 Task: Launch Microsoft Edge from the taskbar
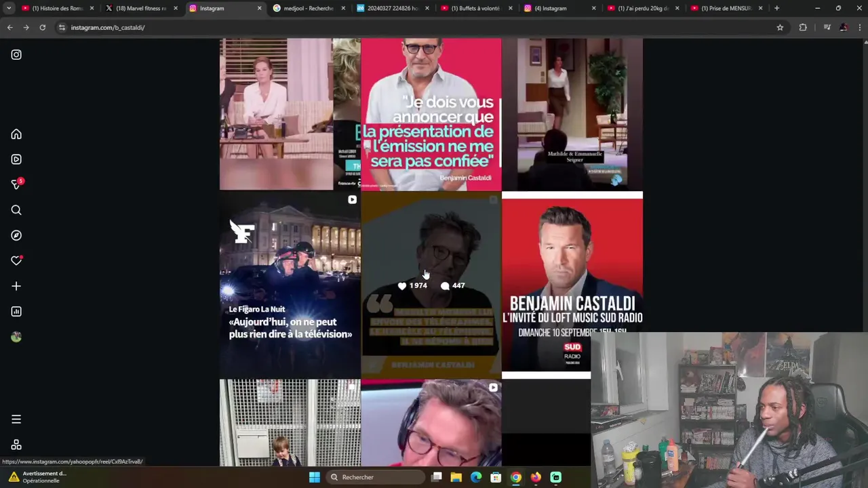click(476, 477)
